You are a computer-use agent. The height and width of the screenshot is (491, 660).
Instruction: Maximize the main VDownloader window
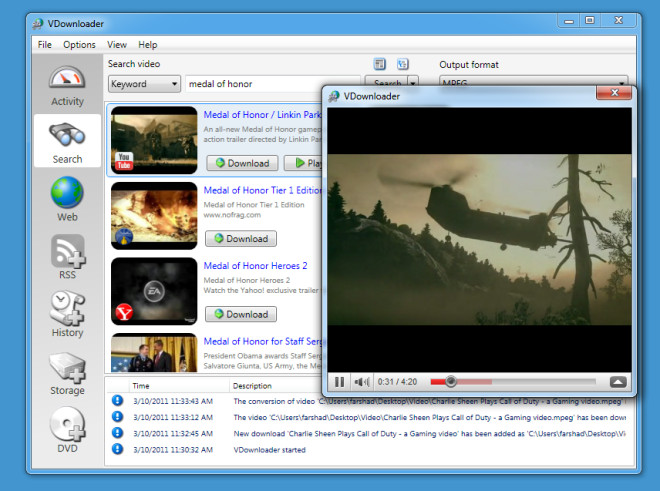pyautogui.click(x=590, y=20)
